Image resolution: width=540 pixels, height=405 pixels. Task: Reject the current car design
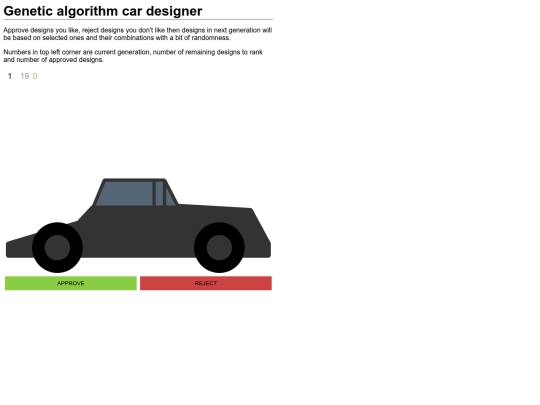click(x=206, y=283)
